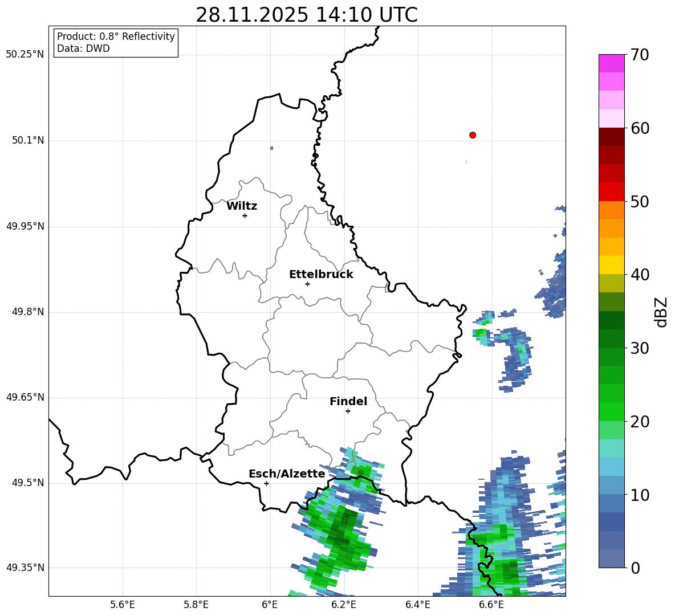Pick the yellow swatch just above 40
This screenshot has height=616, width=675.
[x=611, y=265]
